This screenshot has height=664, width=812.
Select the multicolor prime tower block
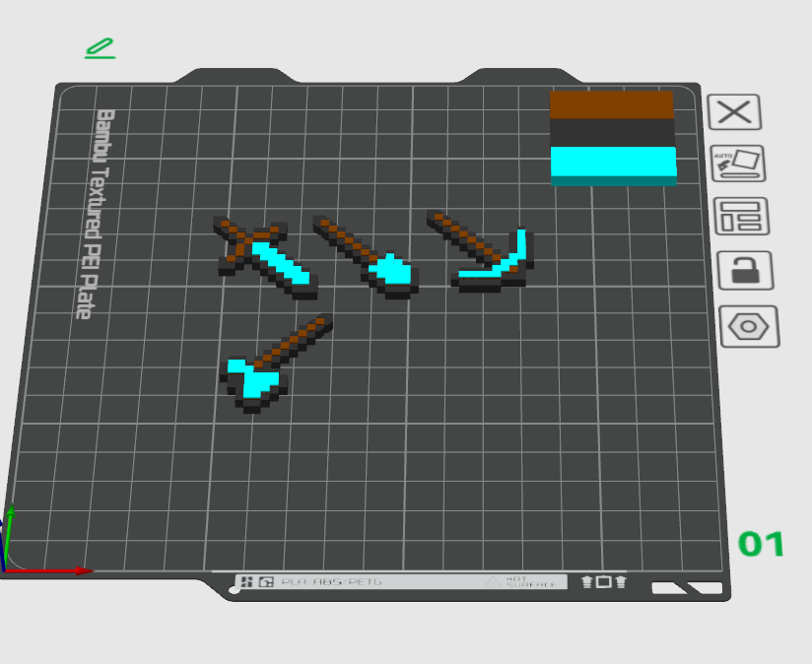point(613,138)
